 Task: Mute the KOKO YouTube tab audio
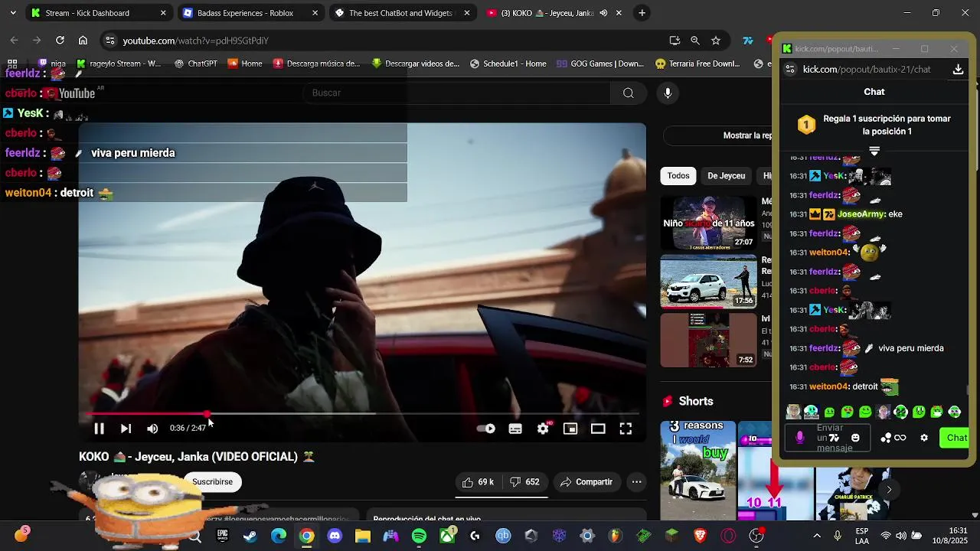point(603,13)
